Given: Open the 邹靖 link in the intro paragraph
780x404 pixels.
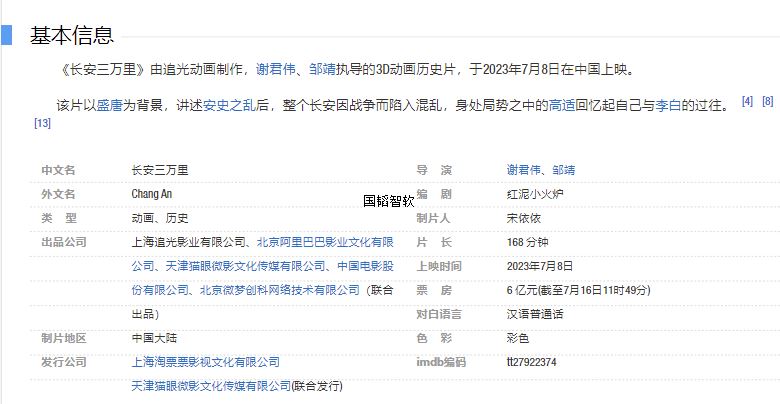Looking at the screenshot, I should tap(322, 69).
